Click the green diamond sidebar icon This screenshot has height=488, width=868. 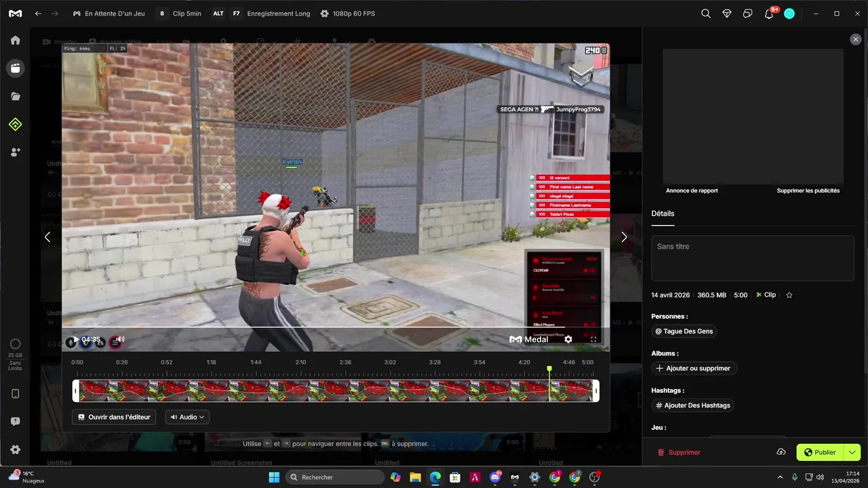pyautogui.click(x=15, y=124)
